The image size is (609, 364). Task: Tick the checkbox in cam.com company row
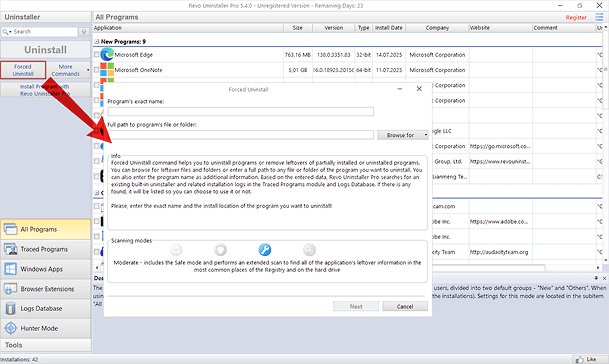97,206
